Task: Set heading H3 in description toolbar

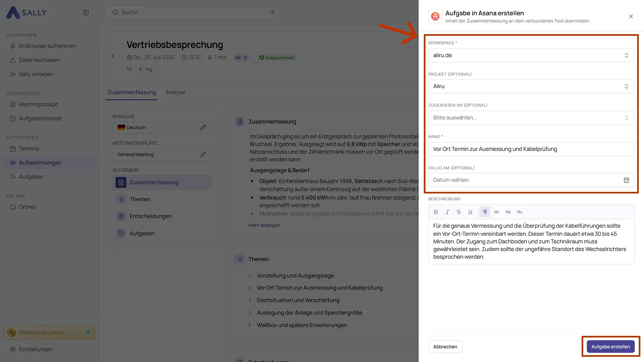Action: click(520, 212)
